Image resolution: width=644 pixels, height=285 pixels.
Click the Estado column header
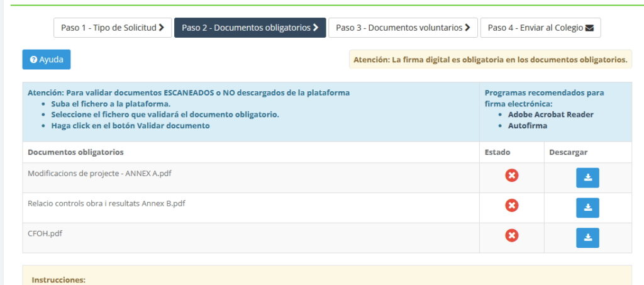(497, 152)
